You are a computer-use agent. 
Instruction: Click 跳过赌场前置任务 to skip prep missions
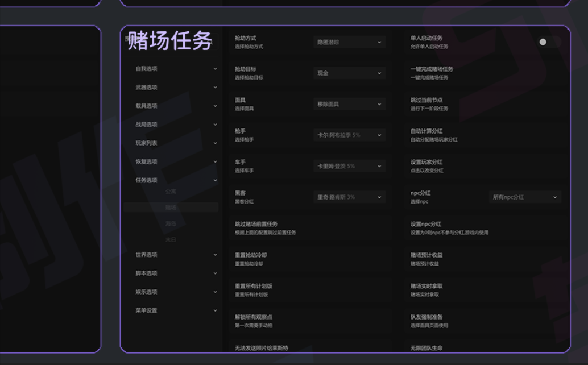(x=256, y=227)
